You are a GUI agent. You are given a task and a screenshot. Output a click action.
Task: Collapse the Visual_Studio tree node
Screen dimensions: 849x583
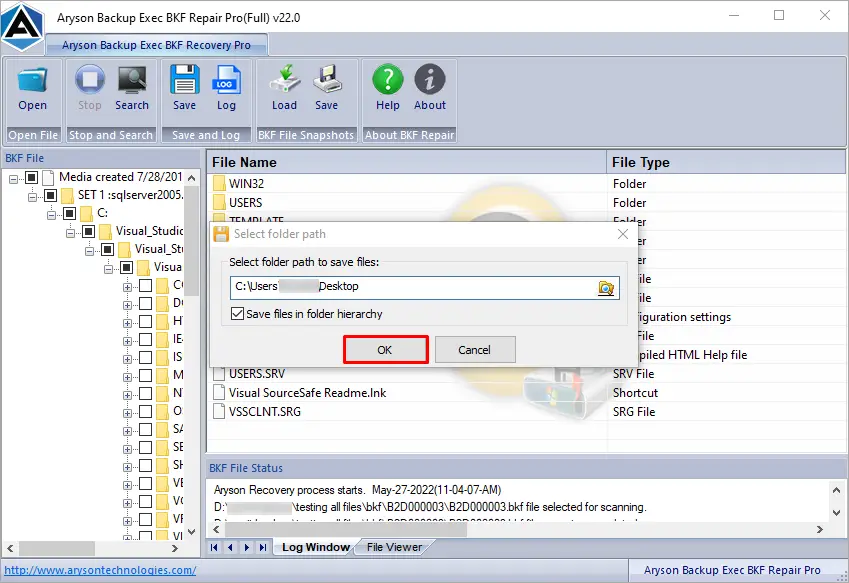coord(70,233)
